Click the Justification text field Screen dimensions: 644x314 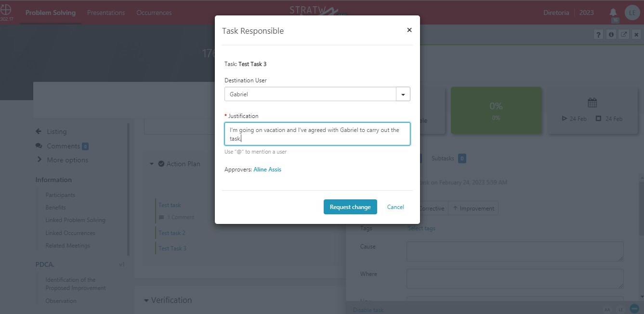click(317, 134)
